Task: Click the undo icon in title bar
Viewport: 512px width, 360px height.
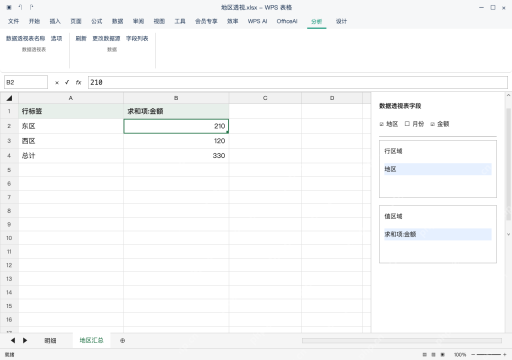Action: click(x=20, y=7)
